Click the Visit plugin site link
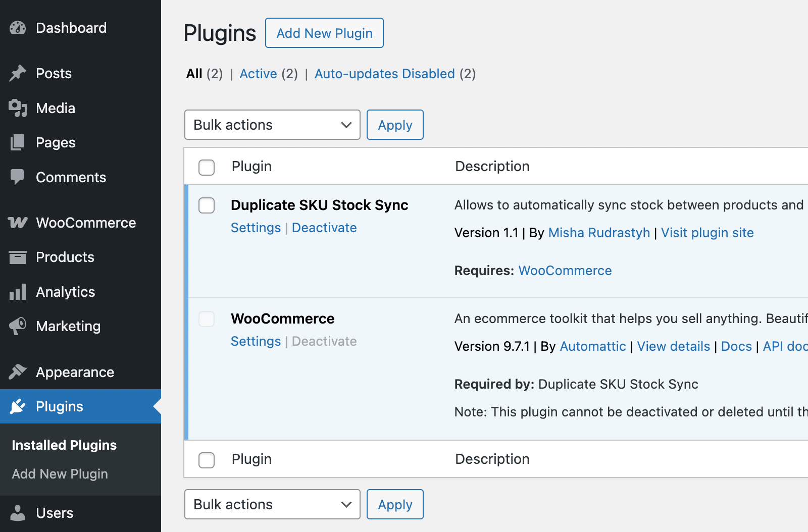The image size is (808, 532). point(707,233)
